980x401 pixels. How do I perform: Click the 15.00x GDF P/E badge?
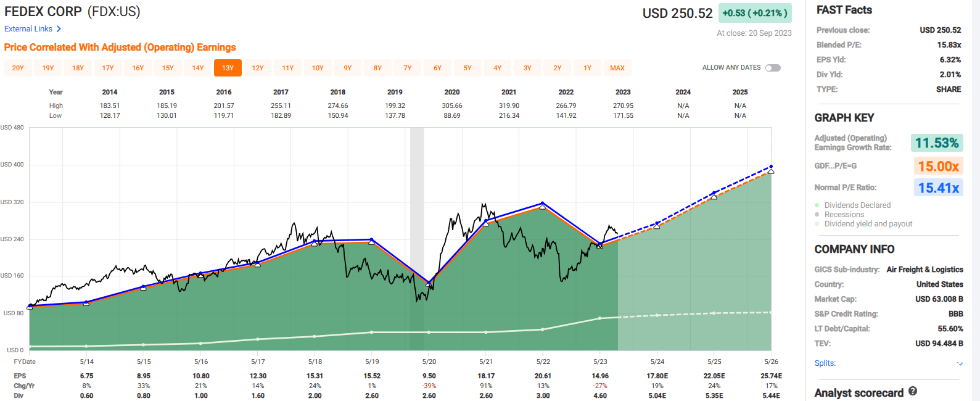click(x=938, y=166)
